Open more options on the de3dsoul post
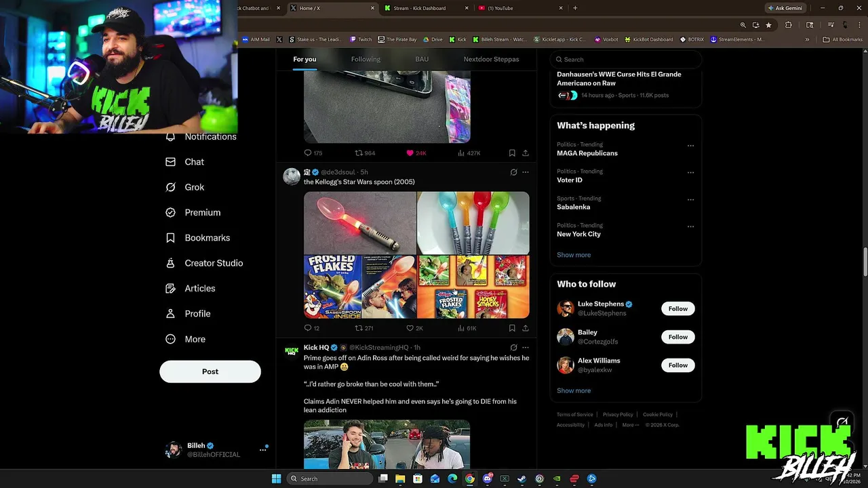This screenshot has width=868, height=488. click(x=526, y=172)
